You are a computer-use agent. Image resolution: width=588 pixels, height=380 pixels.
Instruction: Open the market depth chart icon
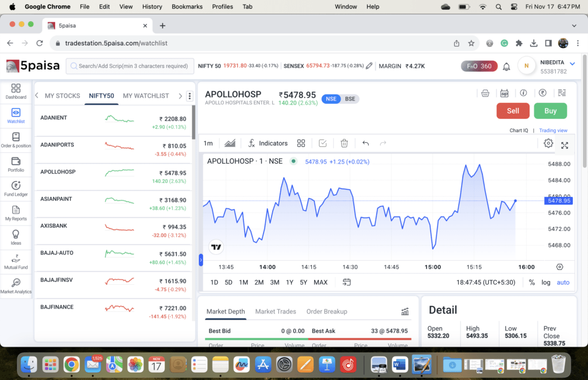(405, 312)
